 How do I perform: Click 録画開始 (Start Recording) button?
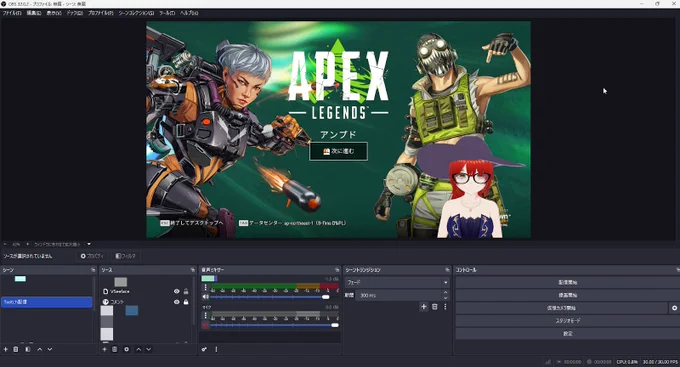(568, 295)
